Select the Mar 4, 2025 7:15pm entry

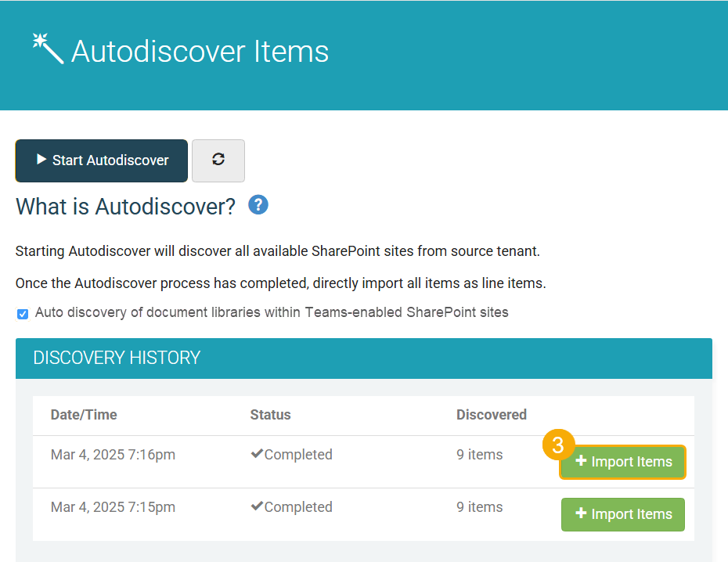pyautogui.click(x=113, y=507)
